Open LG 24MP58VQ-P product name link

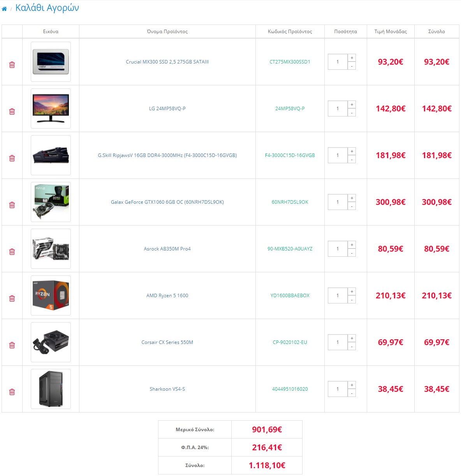coord(167,109)
